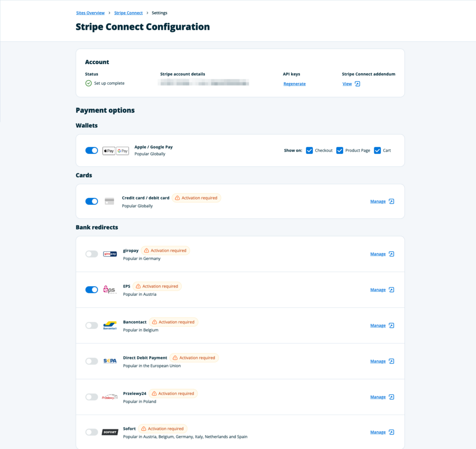The image size is (476, 449).
Task: Click the credit card icon
Action: 109,201
